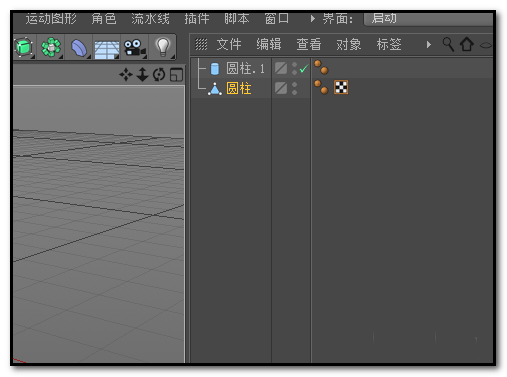The image size is (507, 377).
Task: Toggle visibility dots for 圆柱.1
Action: [x=294, y=69]
